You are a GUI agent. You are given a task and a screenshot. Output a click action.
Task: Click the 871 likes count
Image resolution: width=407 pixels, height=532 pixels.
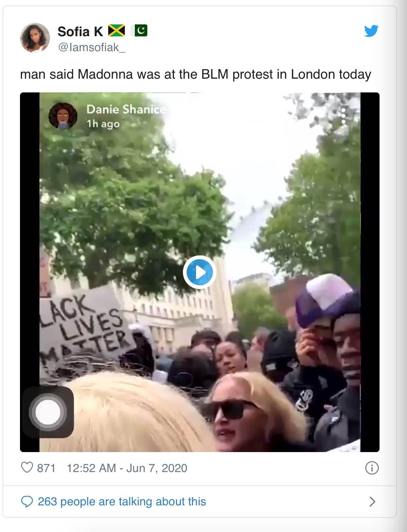click(46, 468)
